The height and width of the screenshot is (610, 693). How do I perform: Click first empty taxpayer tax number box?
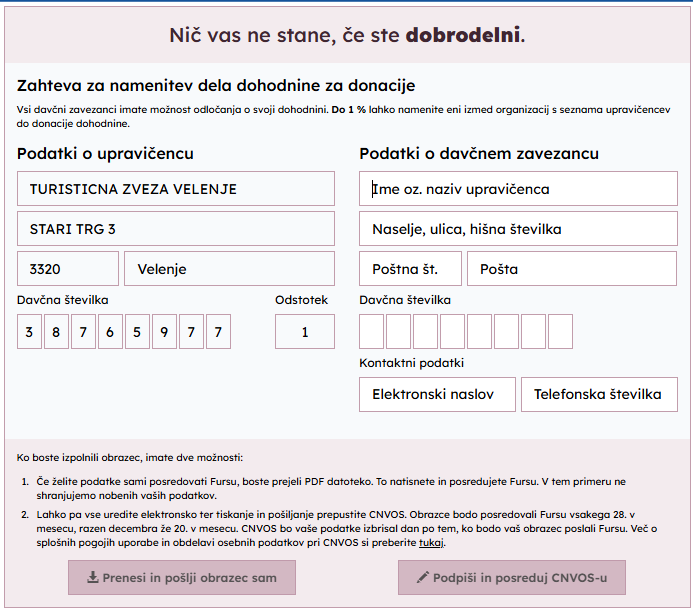[372, 331]
